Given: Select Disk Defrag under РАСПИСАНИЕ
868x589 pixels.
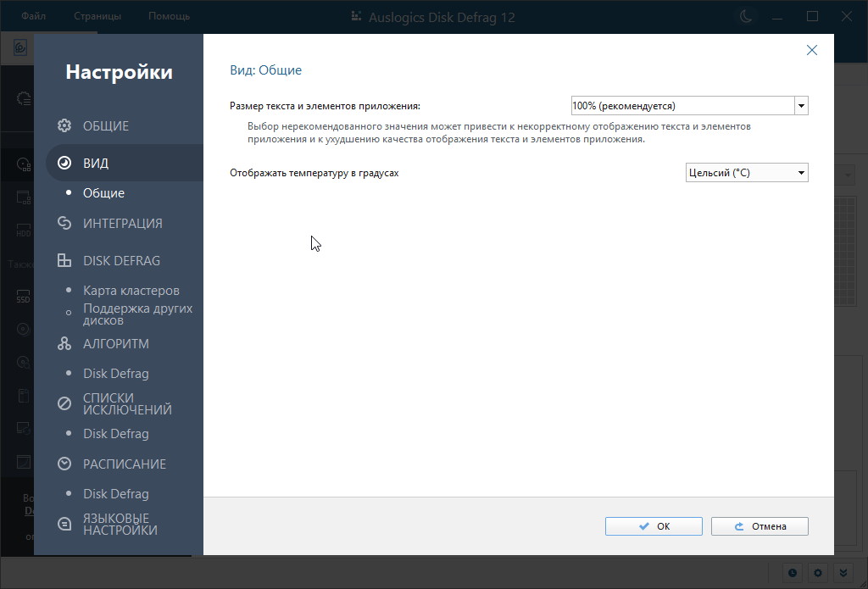Looking at the screenshot, I should pyautogui.click(x=115, y=493).
